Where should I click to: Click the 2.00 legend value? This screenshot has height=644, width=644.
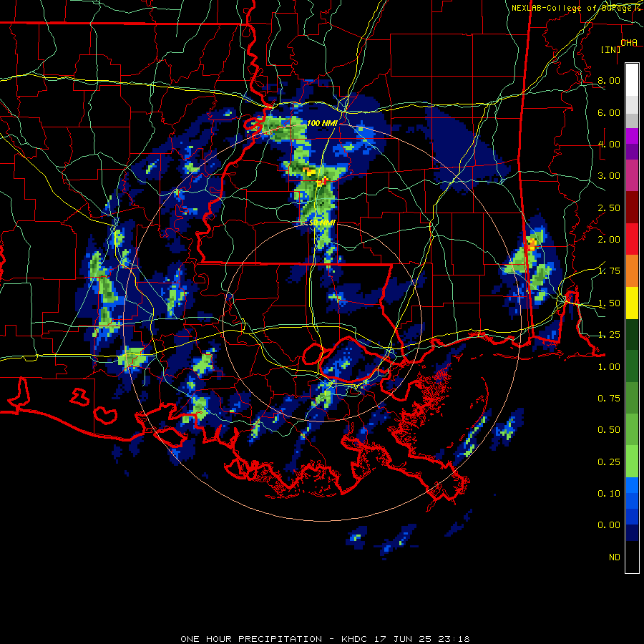click(609, 240)
